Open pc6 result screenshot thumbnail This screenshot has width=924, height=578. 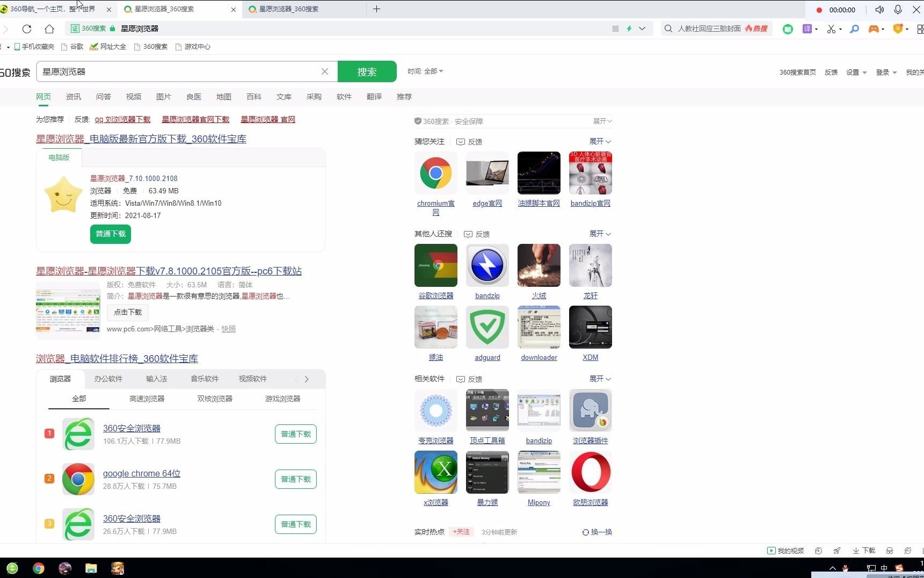coord(68,310)
